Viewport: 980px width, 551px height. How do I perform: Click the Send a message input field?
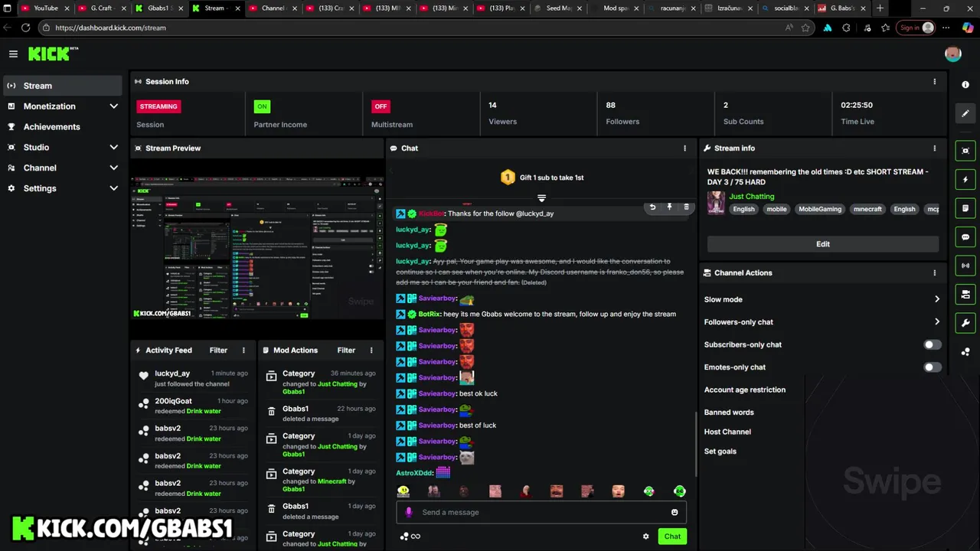541,512
